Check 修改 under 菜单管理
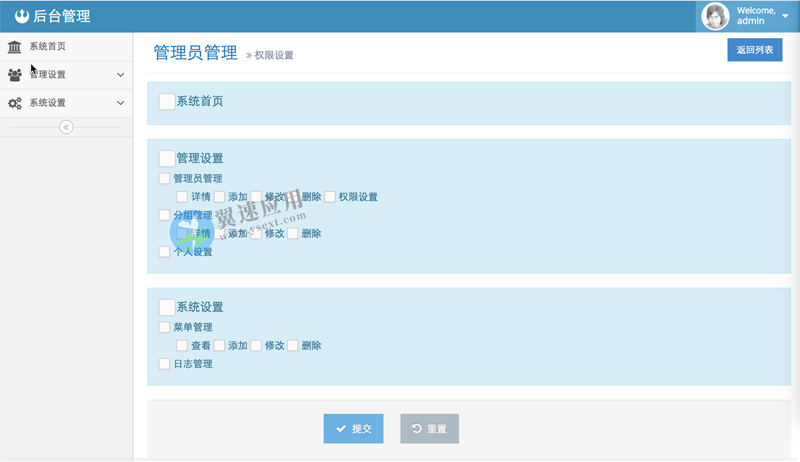 click(256, 346)
